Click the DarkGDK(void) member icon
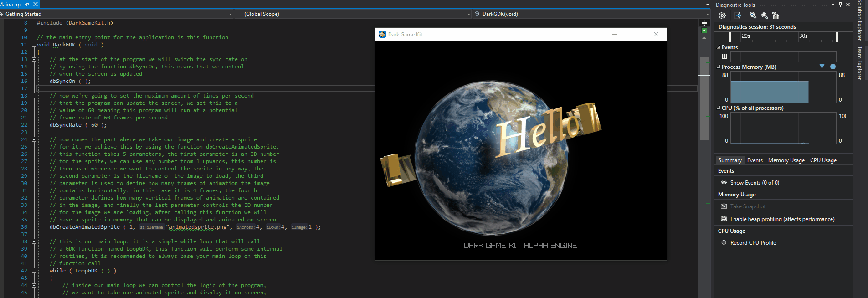 pos(477,14)
